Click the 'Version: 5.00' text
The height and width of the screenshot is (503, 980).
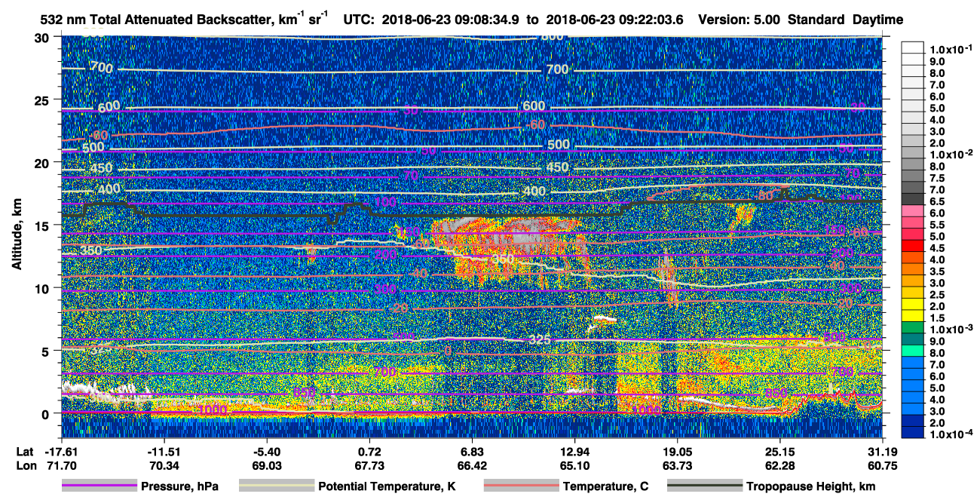740,20
